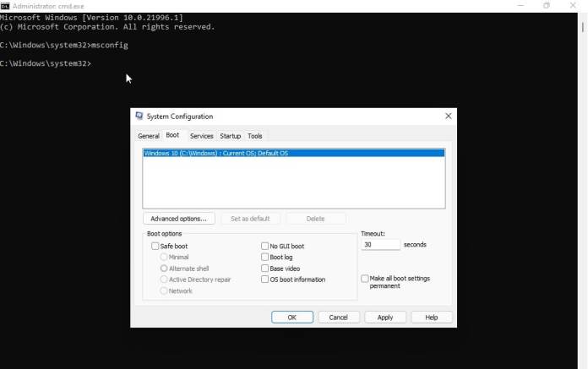Open Help in System Configuration

432,317
